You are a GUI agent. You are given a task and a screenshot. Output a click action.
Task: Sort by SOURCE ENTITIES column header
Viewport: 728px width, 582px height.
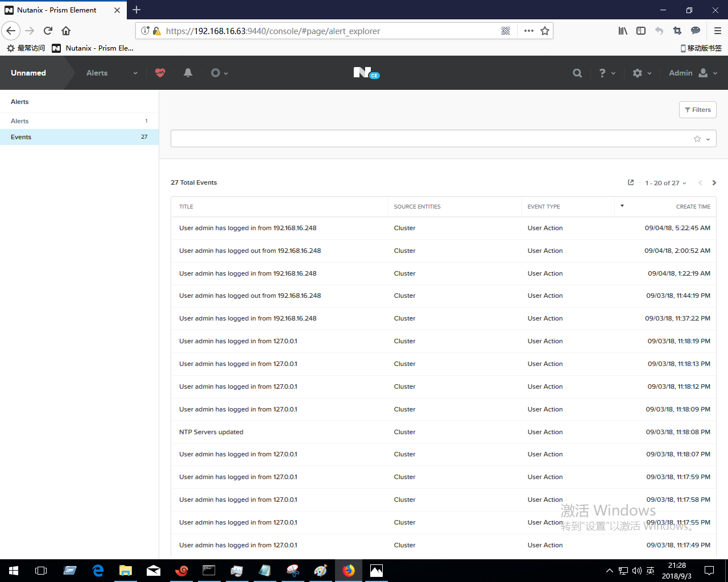417,207
